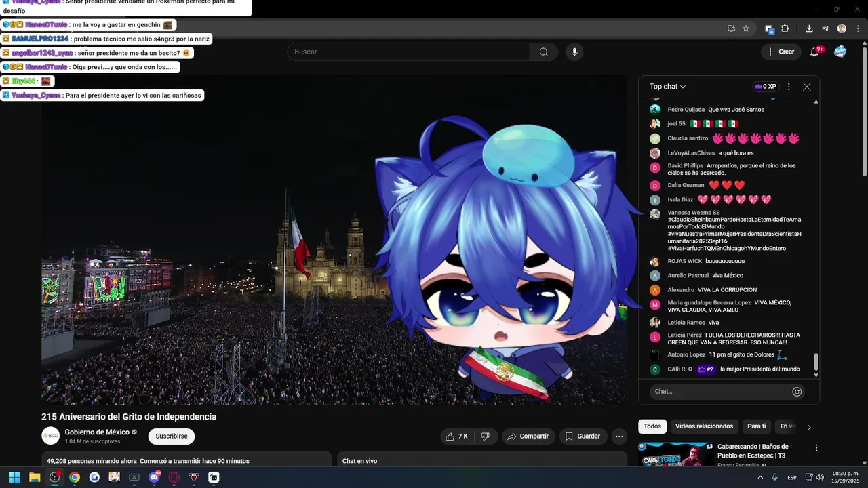Image resolution: width=868 pixels, height=488 pixels.
Task: Click chat user Antonio Lopez
Action: (686, 354)
